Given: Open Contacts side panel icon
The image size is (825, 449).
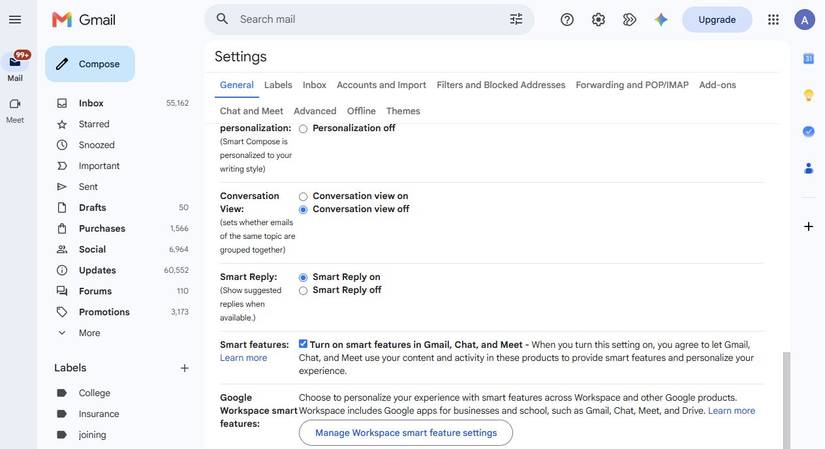Looking at the screenshot, I should 808,168.
